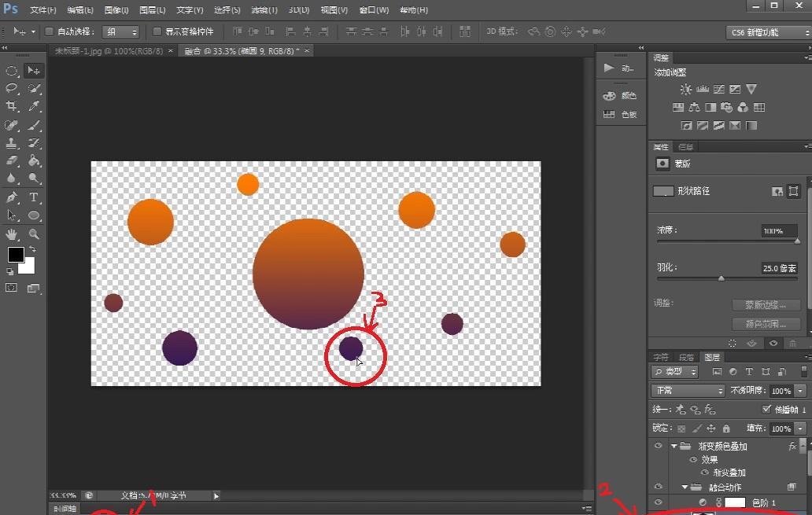Click the lock all icon in Layers panel
Viewport: 812px width, 515px height.
pos(726,429)
